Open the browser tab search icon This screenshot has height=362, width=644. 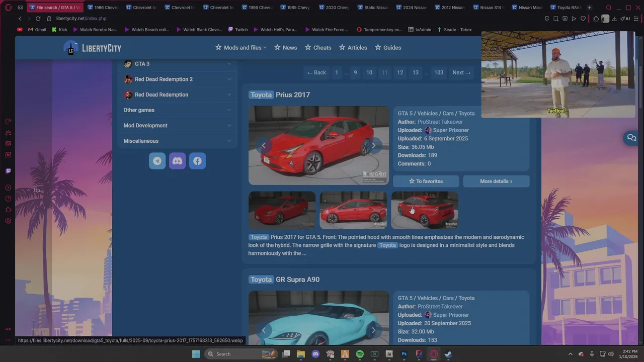coord(609,8)
